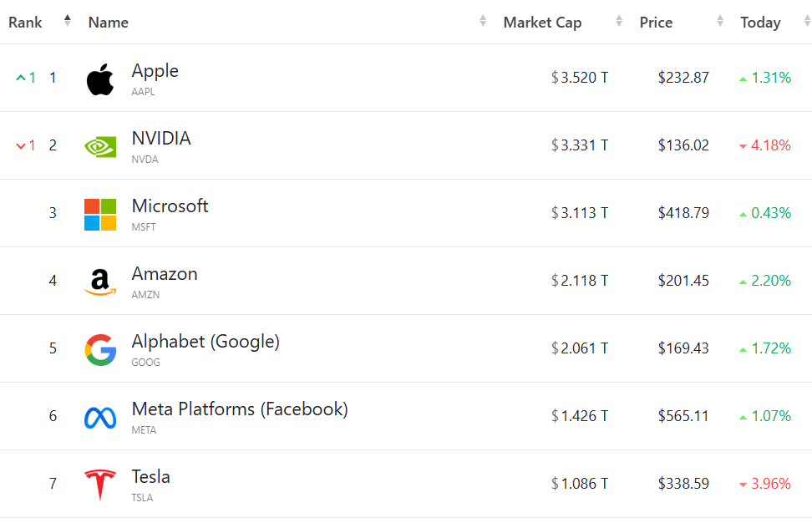Open the Microsoft company page
The height and width of the screenshot is (523, 812).
coord(170,206)
